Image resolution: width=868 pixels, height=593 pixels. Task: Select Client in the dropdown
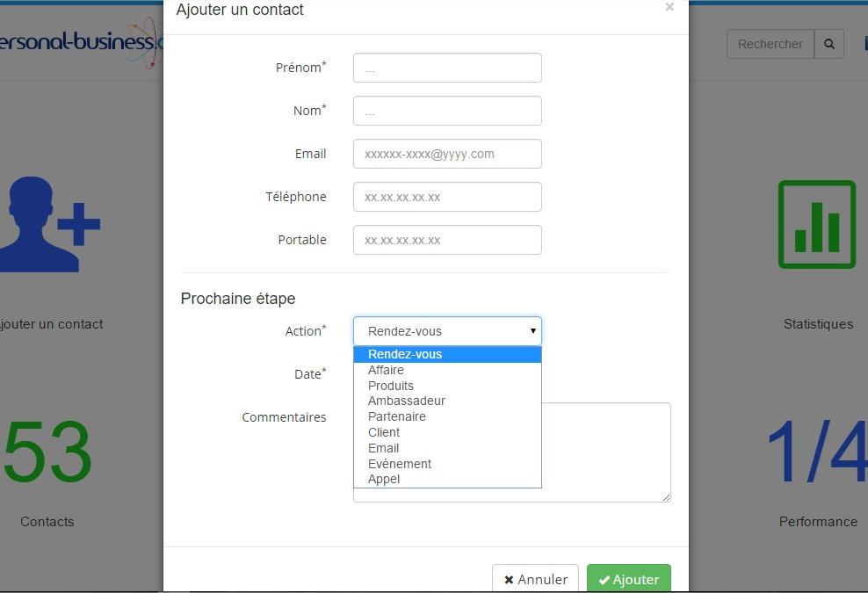coord(384,432)
